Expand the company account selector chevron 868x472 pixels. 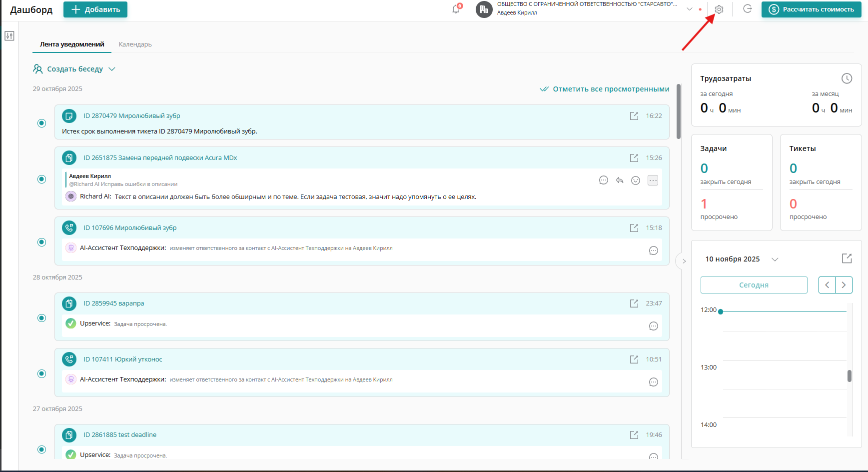(690, 9)
